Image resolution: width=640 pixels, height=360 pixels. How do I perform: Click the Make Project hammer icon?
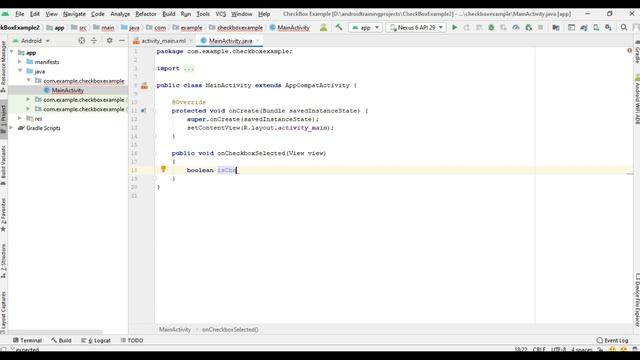point(339,27)
